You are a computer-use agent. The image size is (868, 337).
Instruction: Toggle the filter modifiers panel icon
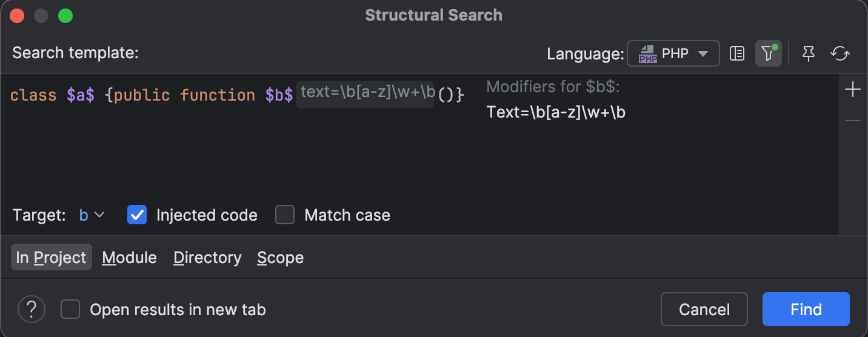(x=768, y=53)
